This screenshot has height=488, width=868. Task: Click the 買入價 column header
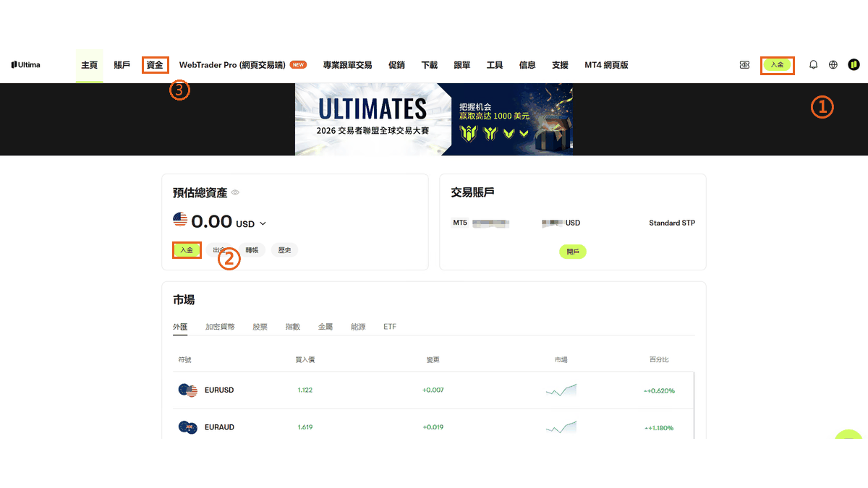(305, 359)
